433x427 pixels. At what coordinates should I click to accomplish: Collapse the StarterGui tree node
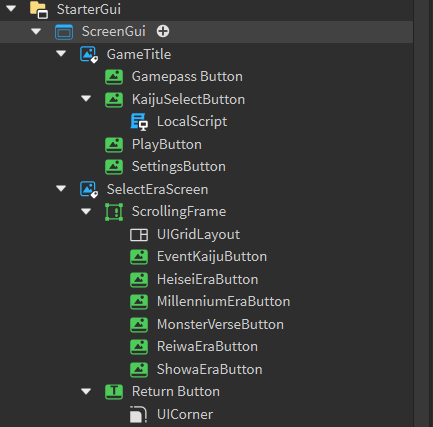tap(11, 9)
